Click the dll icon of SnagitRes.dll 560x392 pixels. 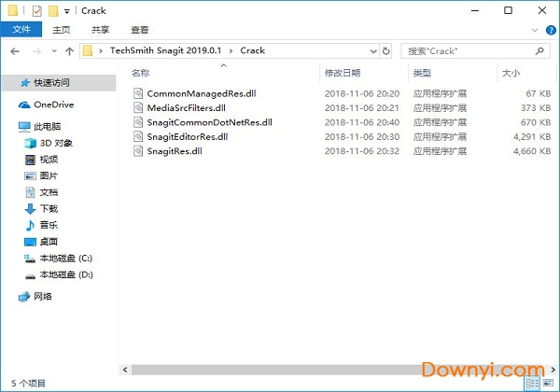(x=138, y=150)
